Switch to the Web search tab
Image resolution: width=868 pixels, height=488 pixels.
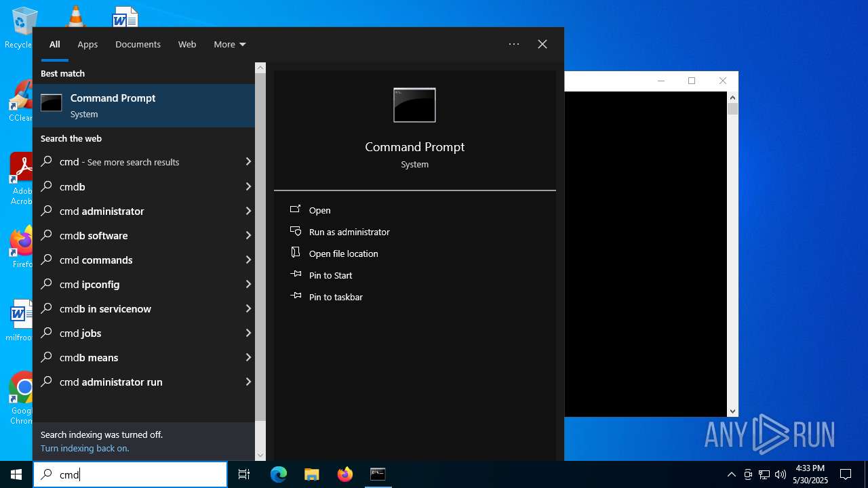[187, 44]
